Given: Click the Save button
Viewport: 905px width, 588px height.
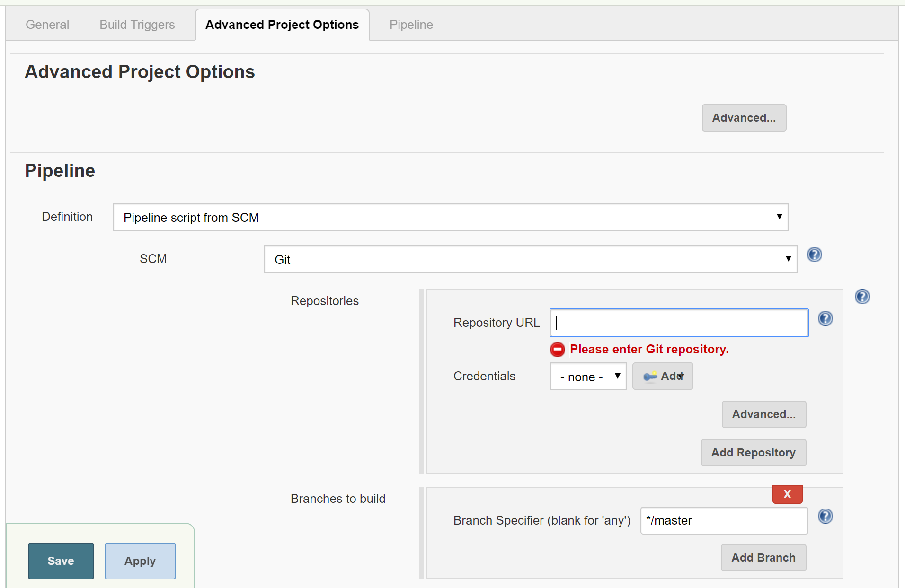Looking at the screenshot, I should (61, 561).
